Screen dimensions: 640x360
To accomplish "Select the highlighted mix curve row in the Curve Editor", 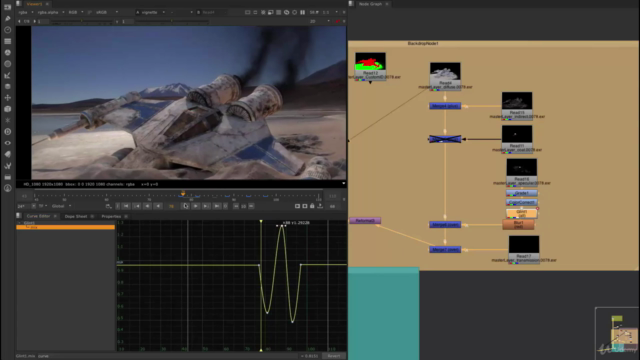I will point(65,227).
